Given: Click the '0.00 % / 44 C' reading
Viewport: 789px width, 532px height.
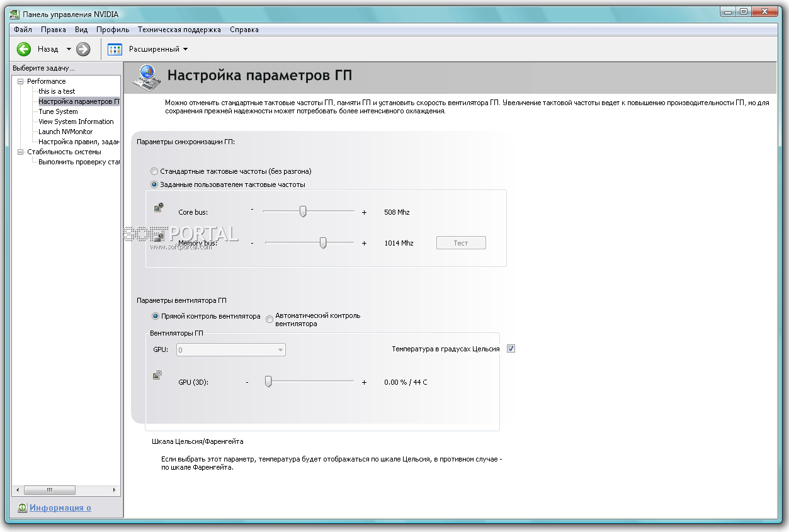Looking at the screenshot, I should pos(406,382).
